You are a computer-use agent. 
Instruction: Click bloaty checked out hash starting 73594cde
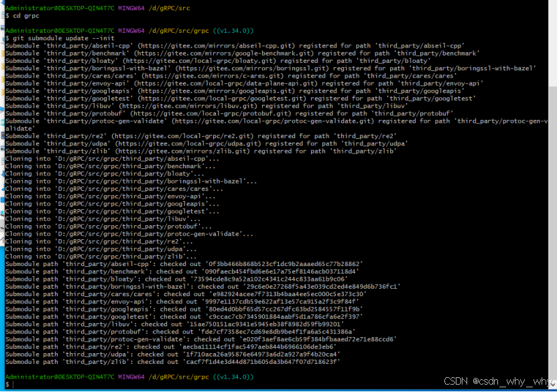[x=269, y=279]
